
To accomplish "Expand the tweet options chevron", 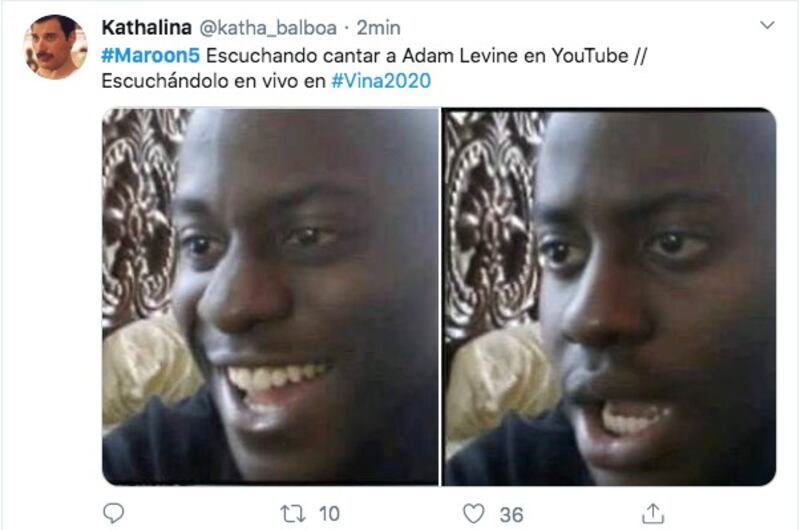I will tap(767, 25).
